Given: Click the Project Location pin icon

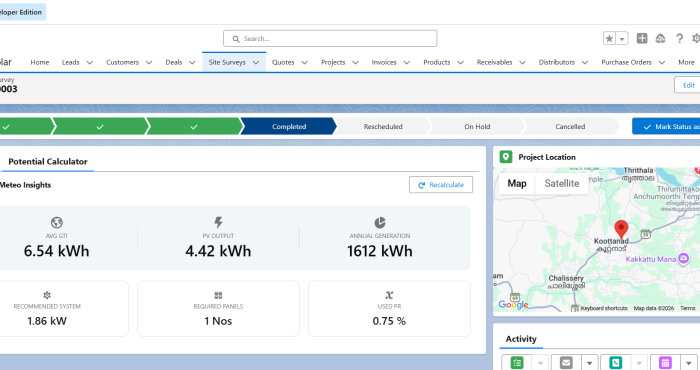Looking at the screenshot, I should tap(506, 157).
